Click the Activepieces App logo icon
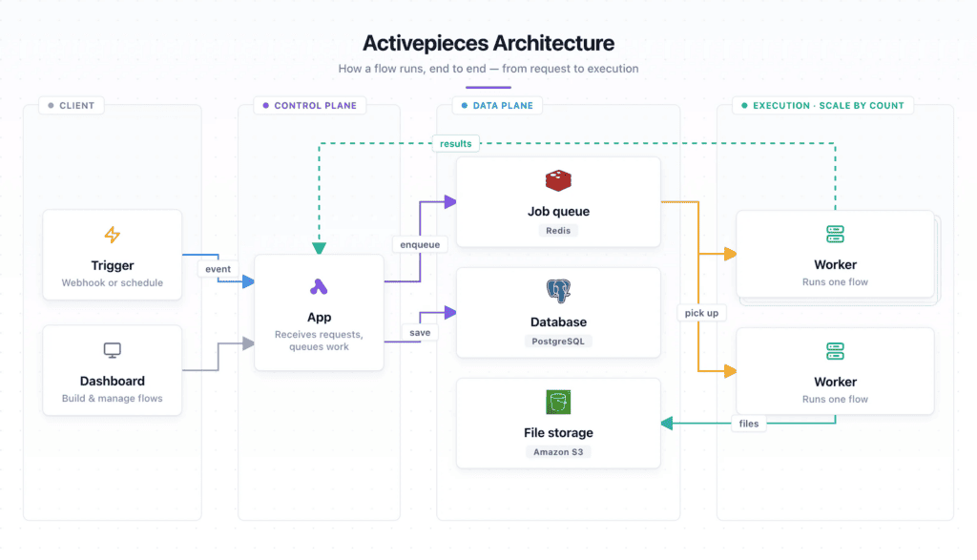The width and height of the screenshot is (977, 560). (319, 286)
